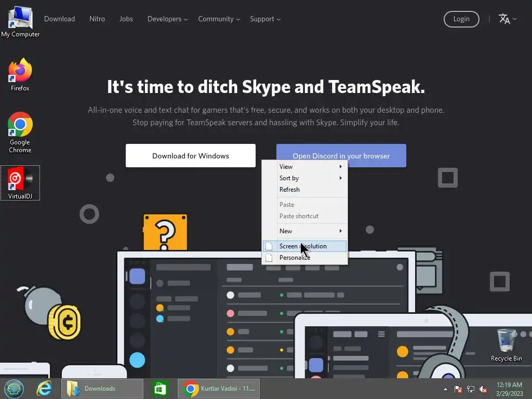Switch to the Downloads folder taskbar window

pos(102,389)
